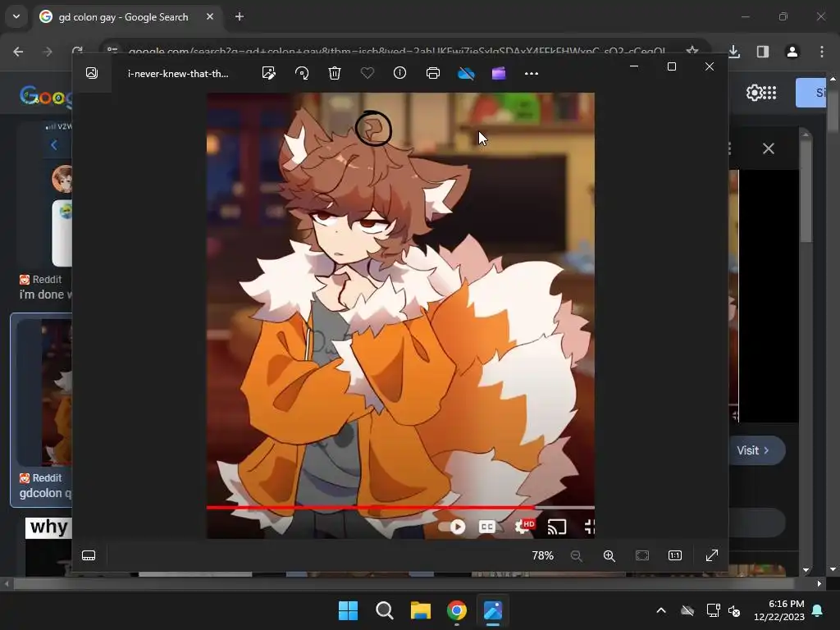Select the 'gd colon gay - Google Search' tab
The height and width of the screenshot is (630, 840).
click(123, 17)
